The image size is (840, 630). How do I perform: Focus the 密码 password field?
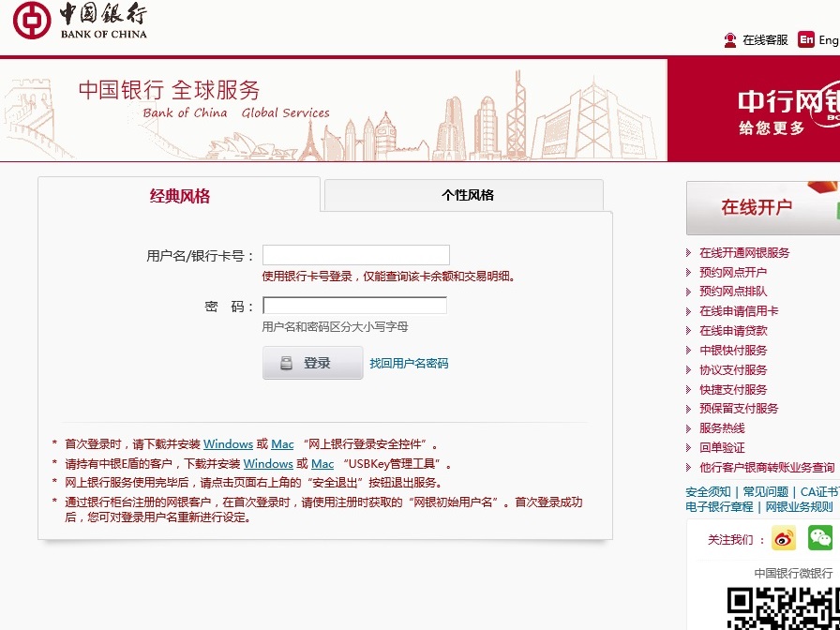coord(354,306)
